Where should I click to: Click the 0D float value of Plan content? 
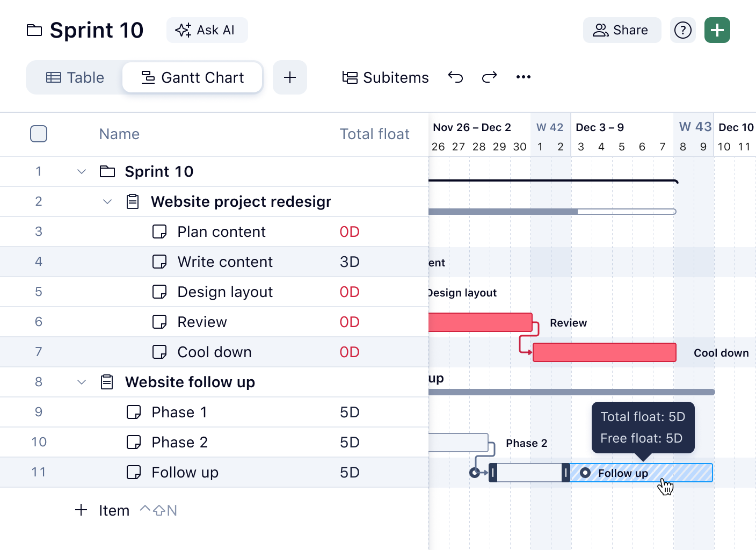(x=350, y=231)
